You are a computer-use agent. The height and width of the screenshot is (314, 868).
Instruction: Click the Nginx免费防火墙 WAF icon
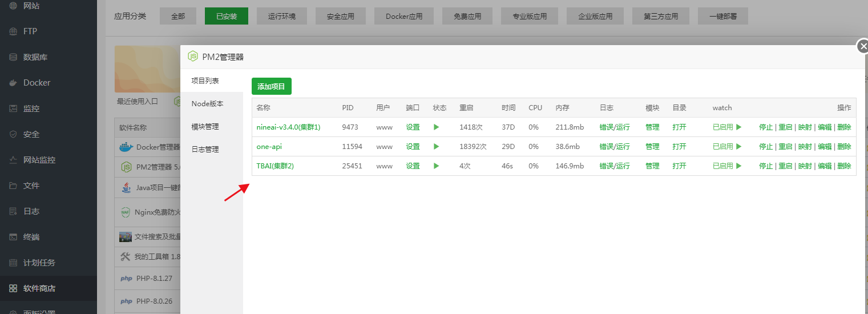point(126,212)
